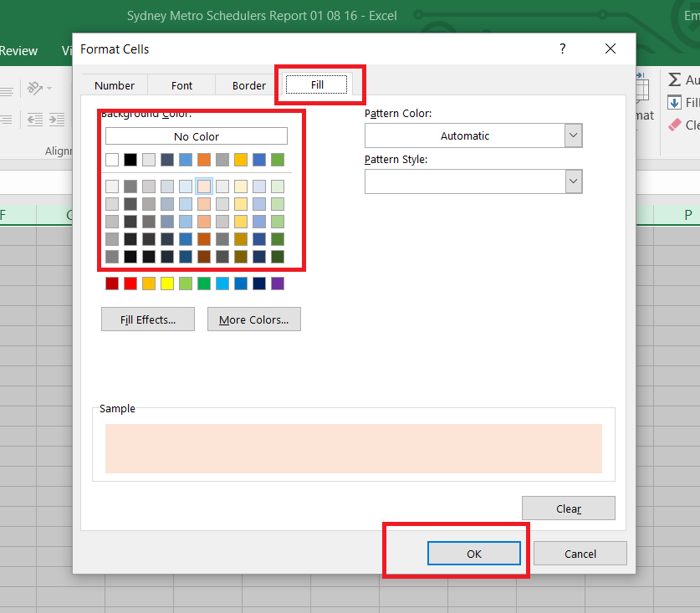This screenshot has height=613, width=700.
Task: Pick the standard dark navy swatch
Action: (259, 283)
